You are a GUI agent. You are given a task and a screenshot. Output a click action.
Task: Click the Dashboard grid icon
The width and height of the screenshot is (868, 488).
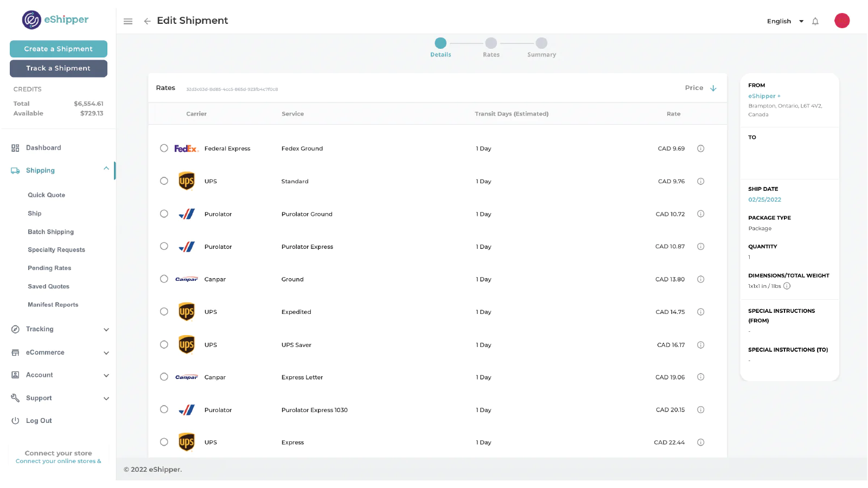(15, 148)
